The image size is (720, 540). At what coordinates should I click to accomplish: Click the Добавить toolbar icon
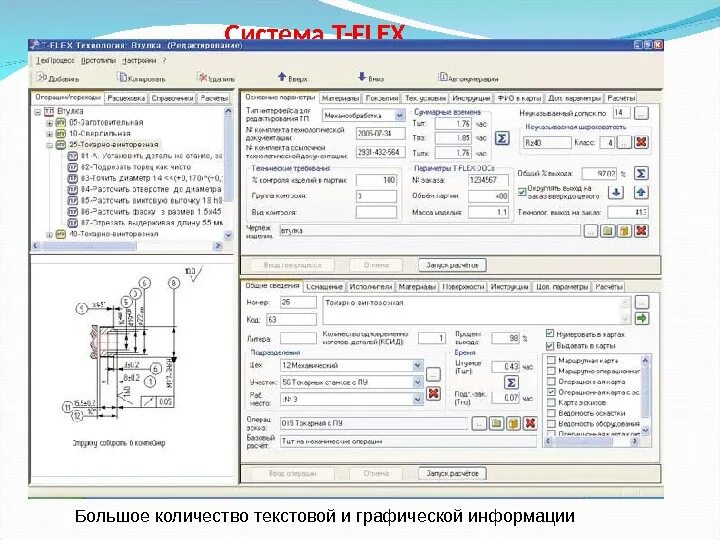click(x=41, y=78)
